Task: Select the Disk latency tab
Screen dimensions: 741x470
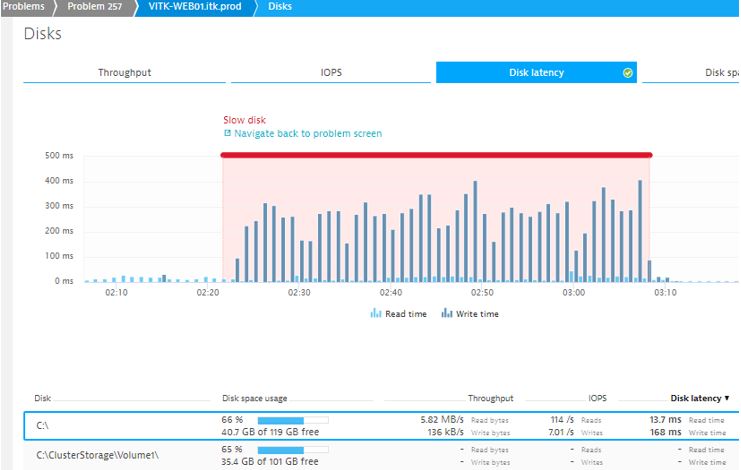Action: point(534,73)
